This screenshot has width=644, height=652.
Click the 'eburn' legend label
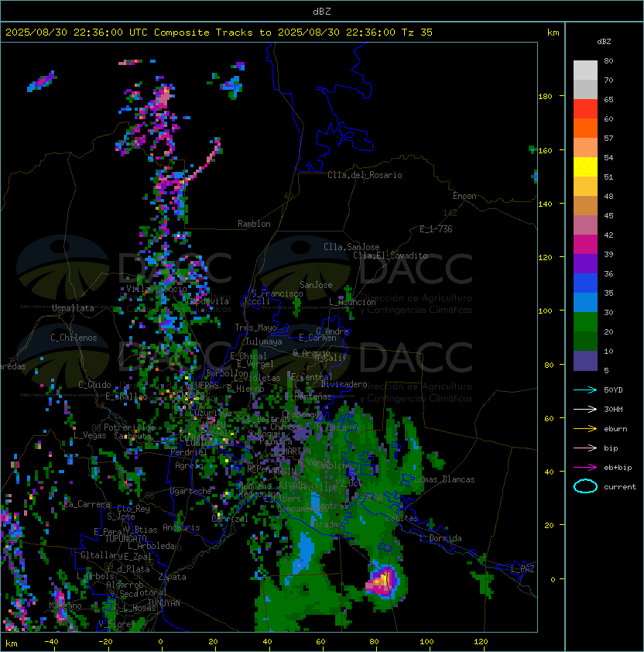[x=615, y=429]
